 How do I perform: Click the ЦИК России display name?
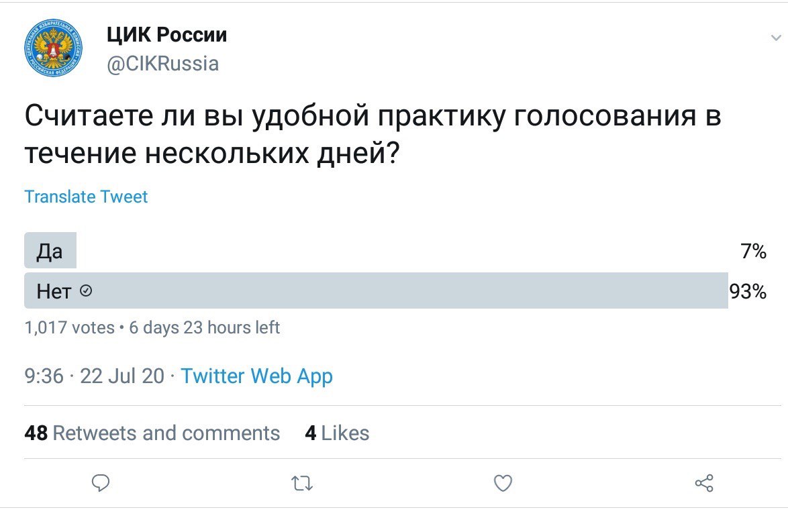click(x=167, y=34)
